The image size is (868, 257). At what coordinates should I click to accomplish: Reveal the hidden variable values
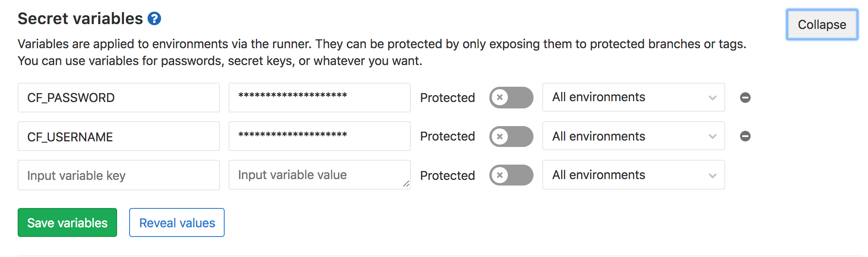[176, 222]
